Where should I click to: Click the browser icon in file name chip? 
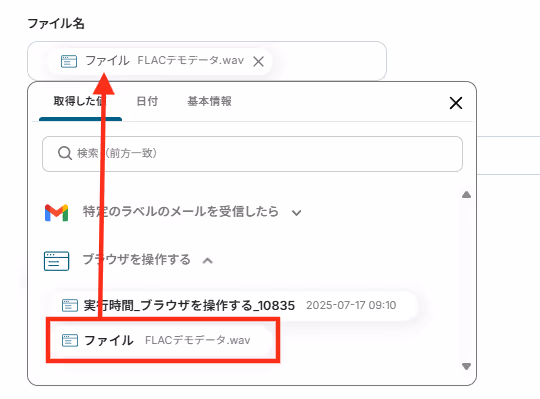click(69, 61)
